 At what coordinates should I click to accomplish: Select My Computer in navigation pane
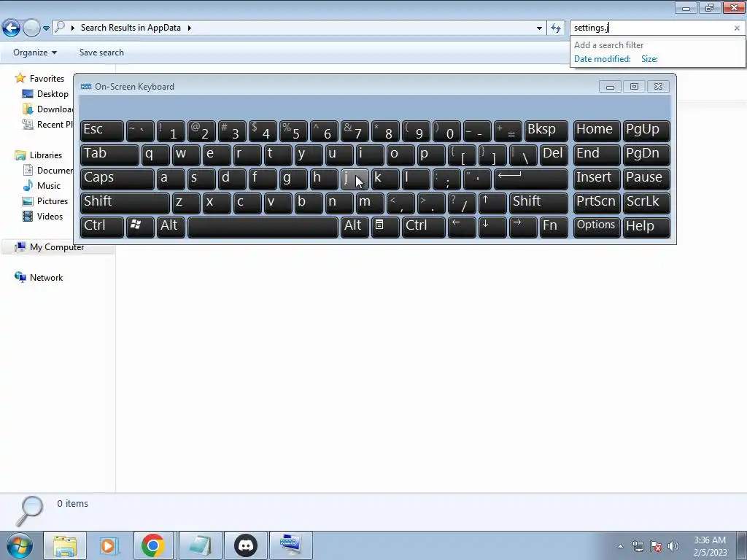click(x=50, y=247)
